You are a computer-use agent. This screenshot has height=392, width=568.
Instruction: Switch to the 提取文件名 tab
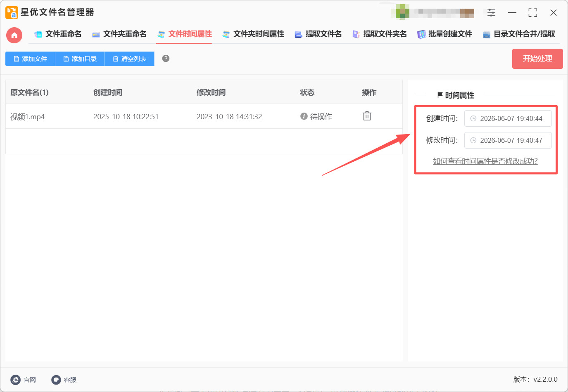318,34
